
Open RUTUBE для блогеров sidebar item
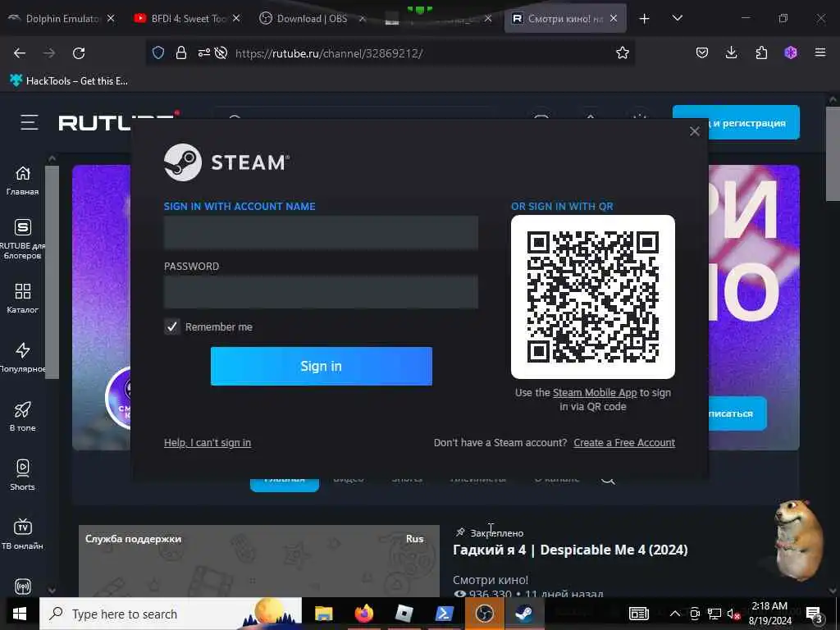[22, 240]
